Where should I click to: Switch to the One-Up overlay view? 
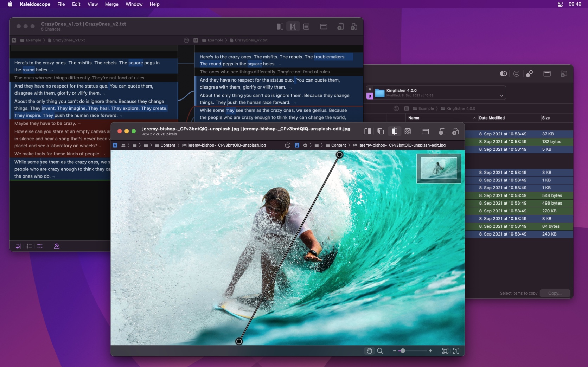click(381, 131)
